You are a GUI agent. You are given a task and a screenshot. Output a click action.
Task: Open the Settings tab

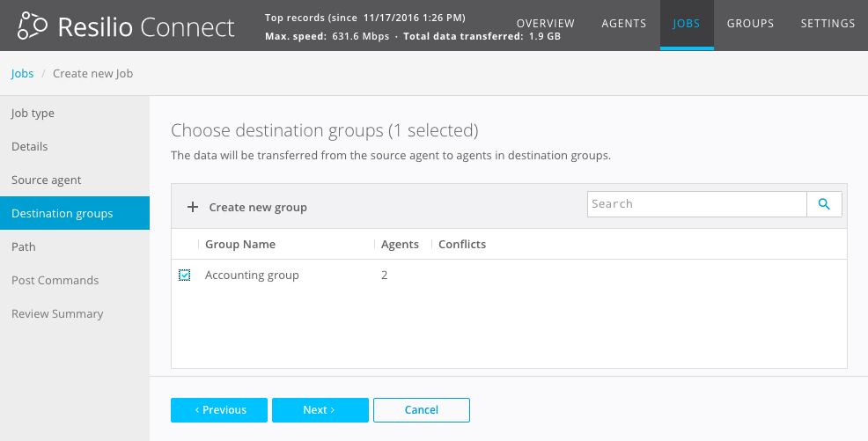tap(828, 24)
